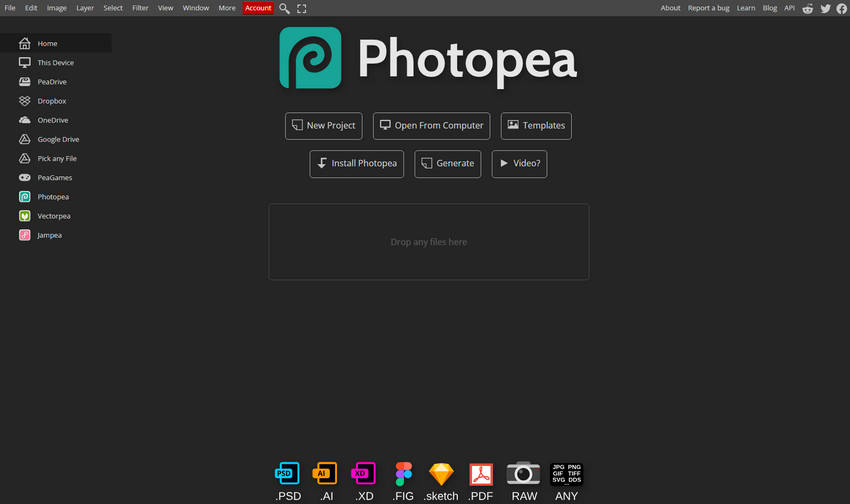The height and width of the screenshot is (504, 850).
Task: Click the RAW camera icon
Action: pos(523,473)
